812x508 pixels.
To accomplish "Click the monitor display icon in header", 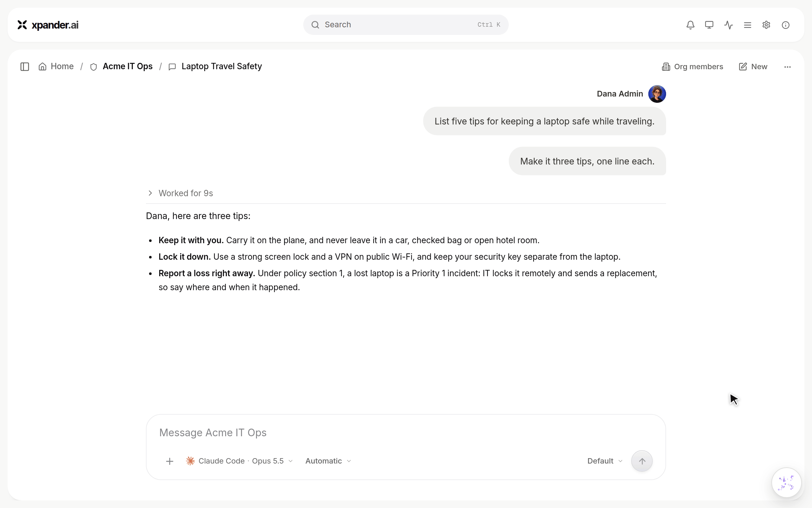I will (709, 25).
